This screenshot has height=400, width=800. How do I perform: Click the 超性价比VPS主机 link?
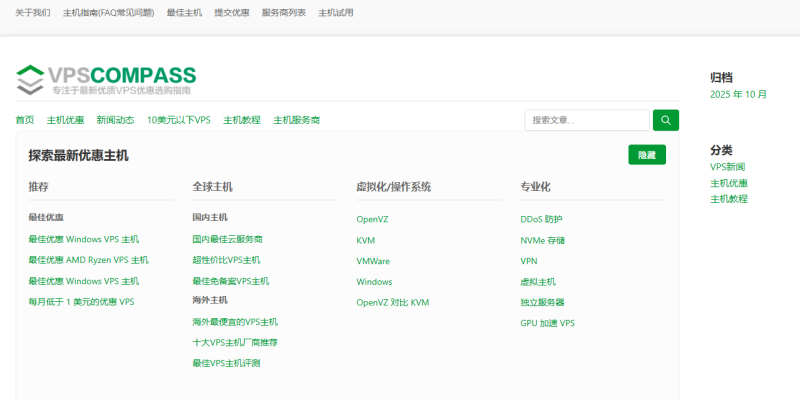tap(227, 260)
